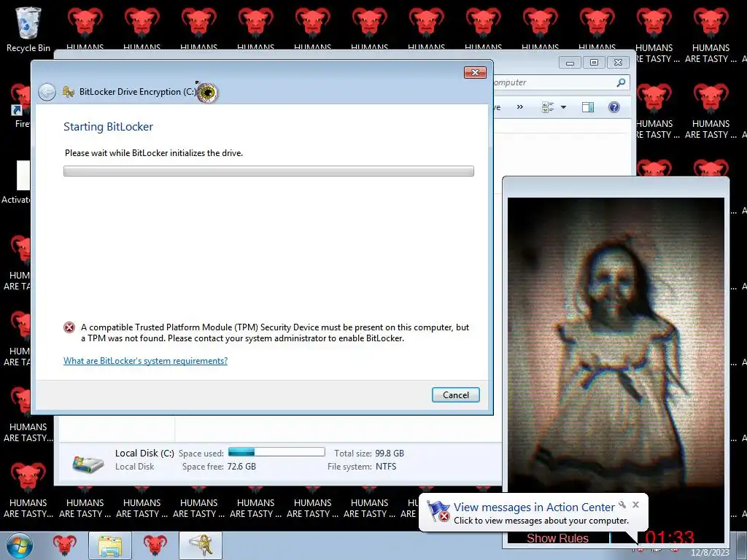
Task: Open Windows Explorer taskbar button
Action: click(x=110, y=545)
